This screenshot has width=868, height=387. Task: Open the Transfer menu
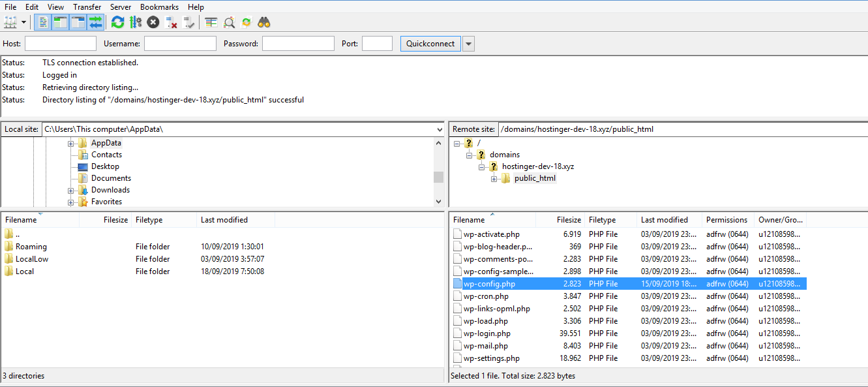[87, 7]
